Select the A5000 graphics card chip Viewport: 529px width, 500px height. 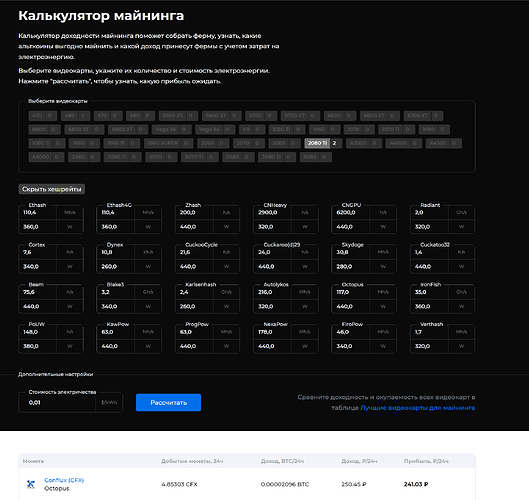click(40, 157)
